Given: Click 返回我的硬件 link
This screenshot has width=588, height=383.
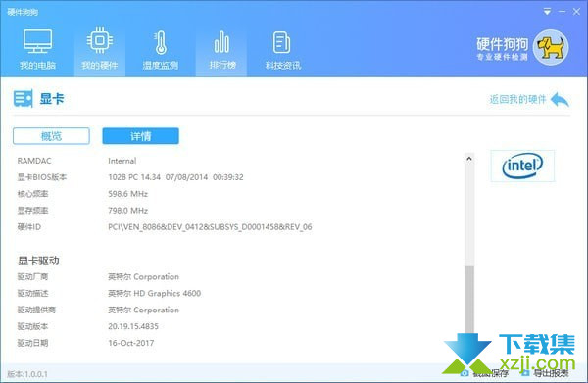Looking at the screenshot, I should click(x=517, y=99).
